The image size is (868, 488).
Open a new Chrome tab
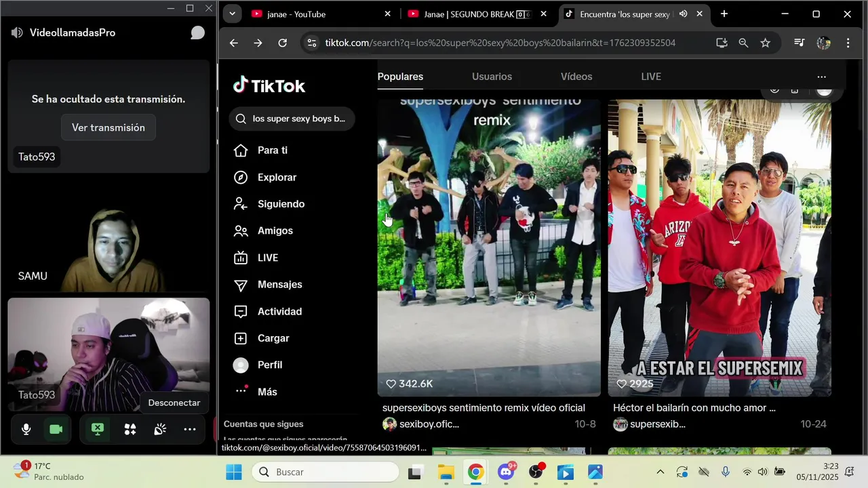(724, 14)
